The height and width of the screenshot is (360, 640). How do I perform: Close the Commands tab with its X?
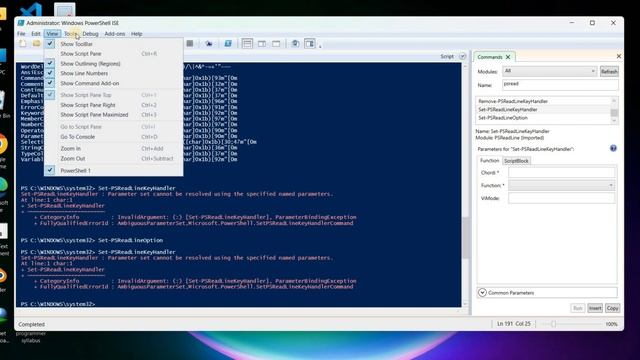pyautogui.click(x=508, y=57)
